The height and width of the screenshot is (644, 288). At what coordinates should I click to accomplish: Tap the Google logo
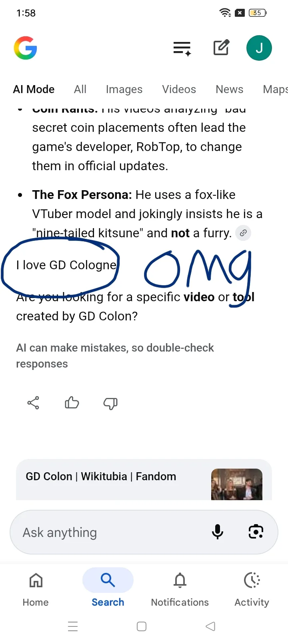(x=26, y=48)
